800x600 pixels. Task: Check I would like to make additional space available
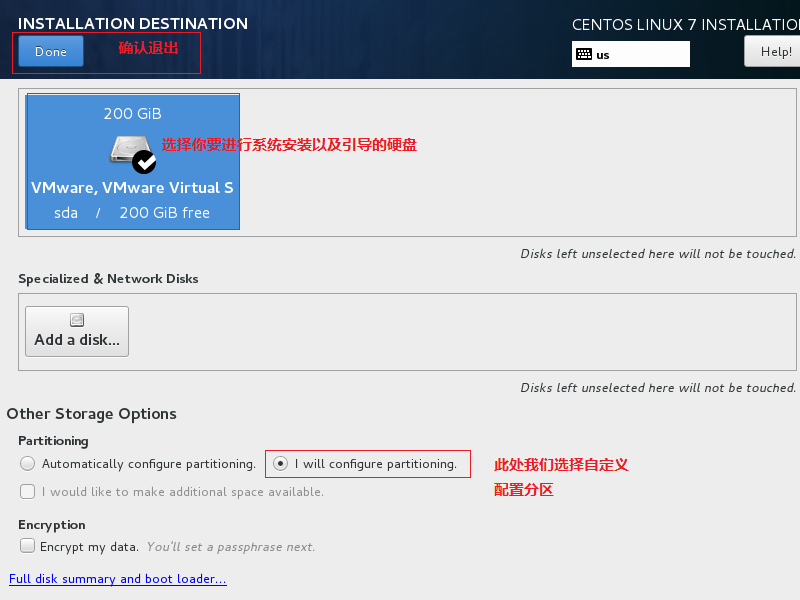coord(27,491)
